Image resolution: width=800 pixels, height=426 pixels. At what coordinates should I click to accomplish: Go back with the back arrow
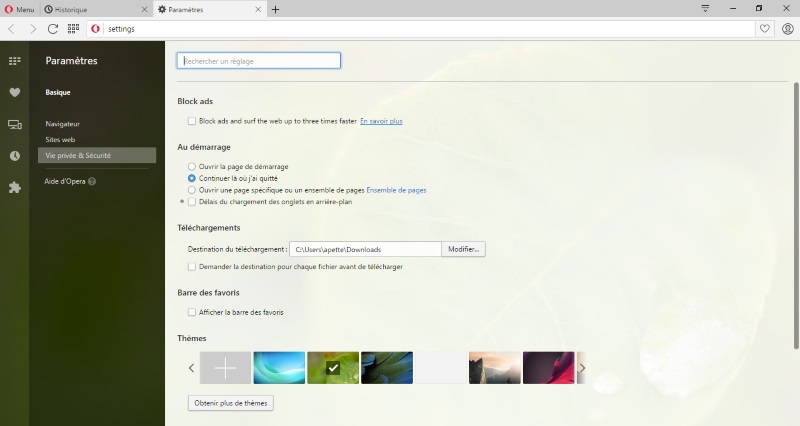click(12, 29)
